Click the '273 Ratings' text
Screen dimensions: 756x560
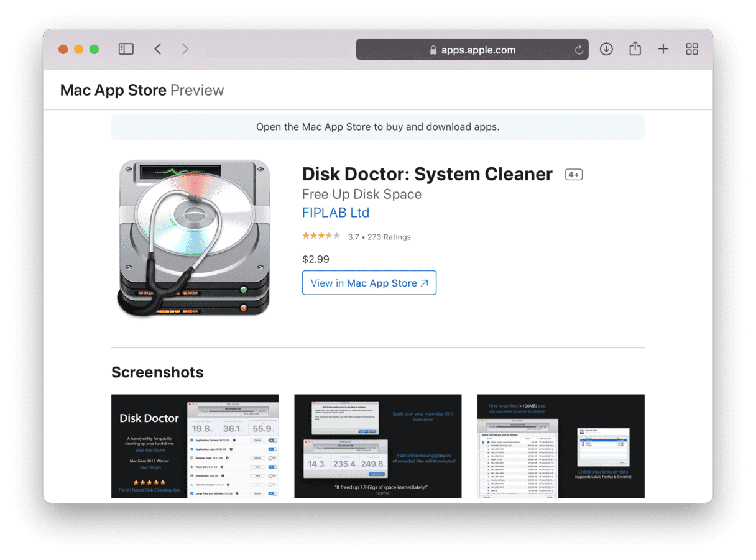click(x=389, y=237)
